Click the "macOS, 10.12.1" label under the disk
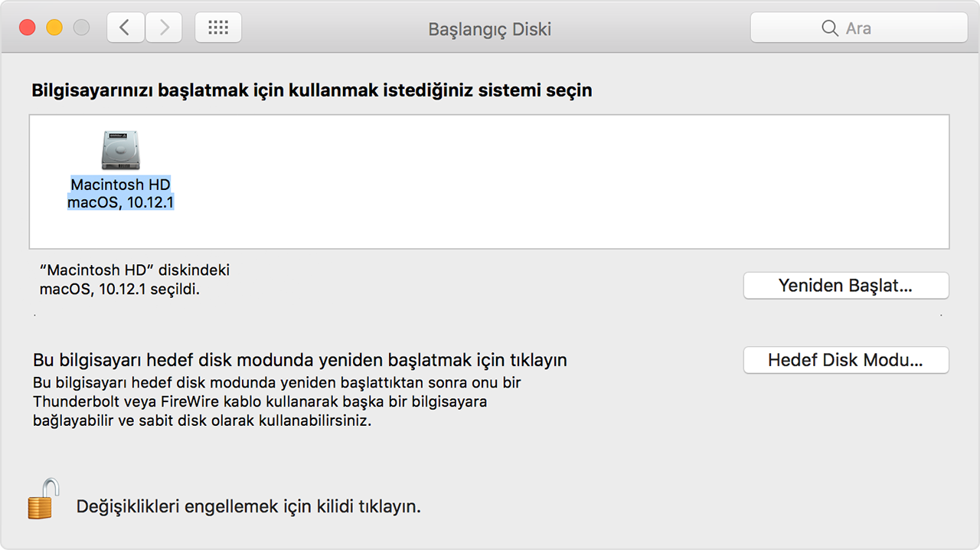This screenshot has height=550, width=980. [x=120, y=202]
